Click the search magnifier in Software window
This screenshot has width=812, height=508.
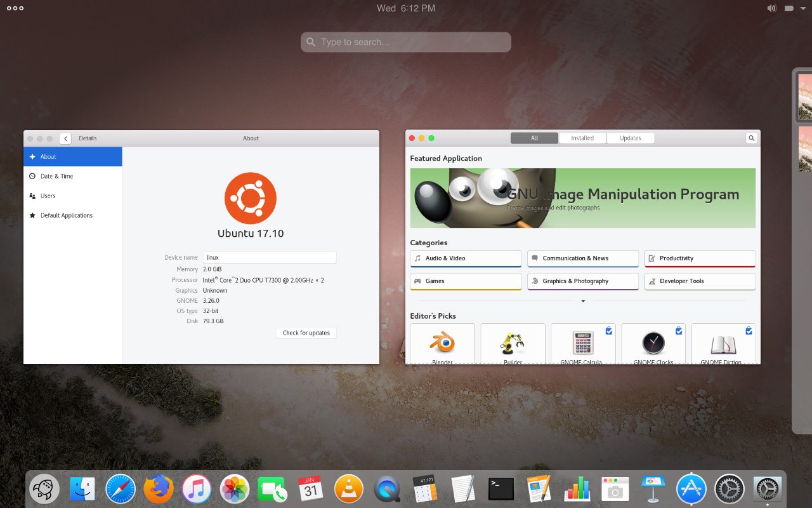tap(751, 138)
